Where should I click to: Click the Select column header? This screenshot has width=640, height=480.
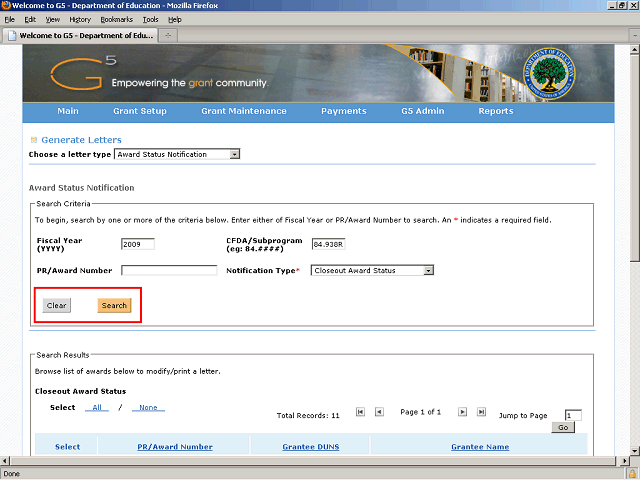67,447
